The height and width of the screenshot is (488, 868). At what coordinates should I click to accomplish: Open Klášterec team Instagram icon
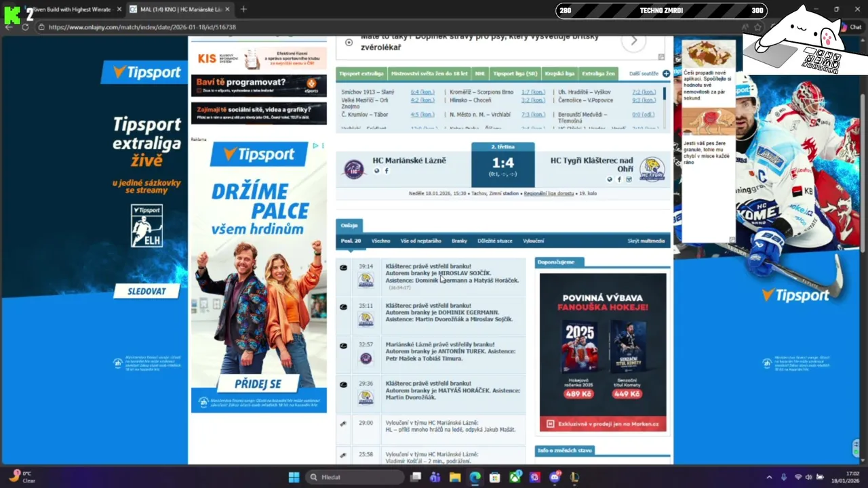(x=629, y=180)
